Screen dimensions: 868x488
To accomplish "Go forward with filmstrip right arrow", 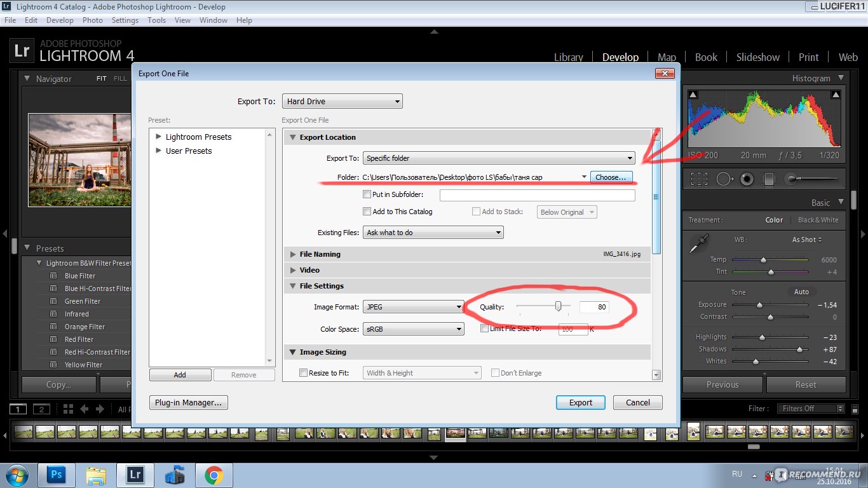I will pos(100,409).
